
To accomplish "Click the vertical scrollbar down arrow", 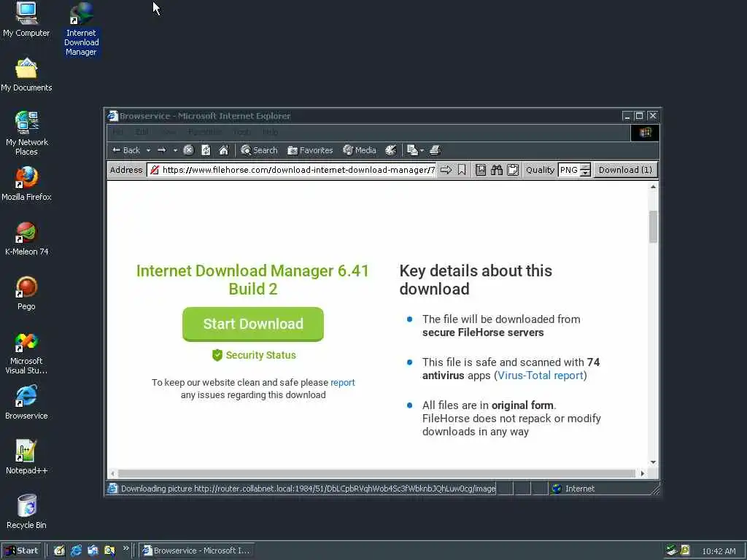I will (x=653, y=462).
